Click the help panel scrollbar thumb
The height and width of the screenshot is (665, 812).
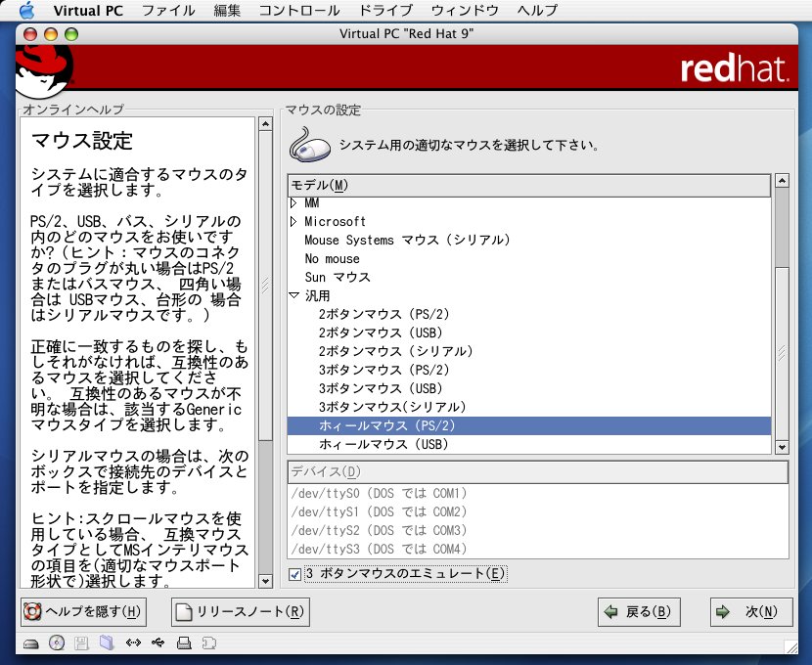pyautogui.click(x=265, y=286)
